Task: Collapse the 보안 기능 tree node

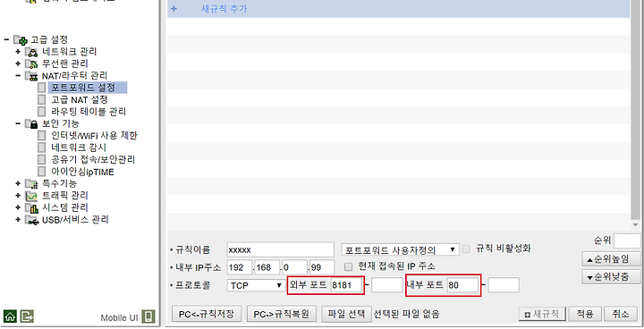Action: (x=18, y=123)
